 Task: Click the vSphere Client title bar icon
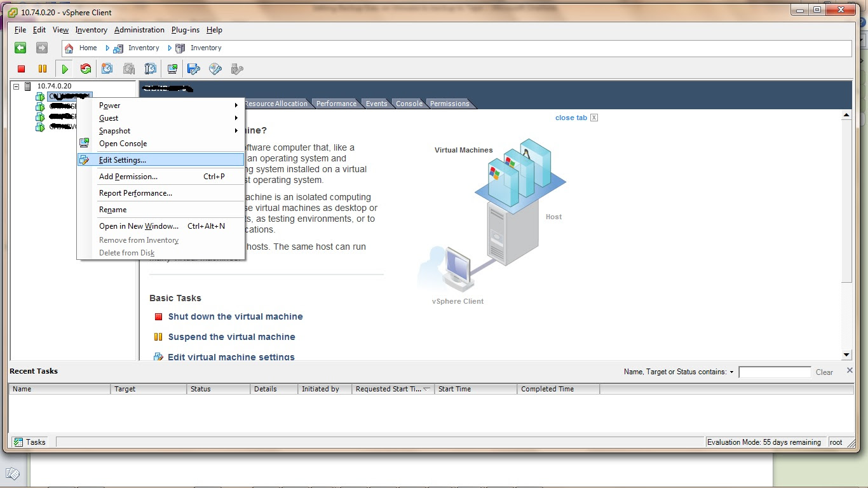tap(12, 12)
